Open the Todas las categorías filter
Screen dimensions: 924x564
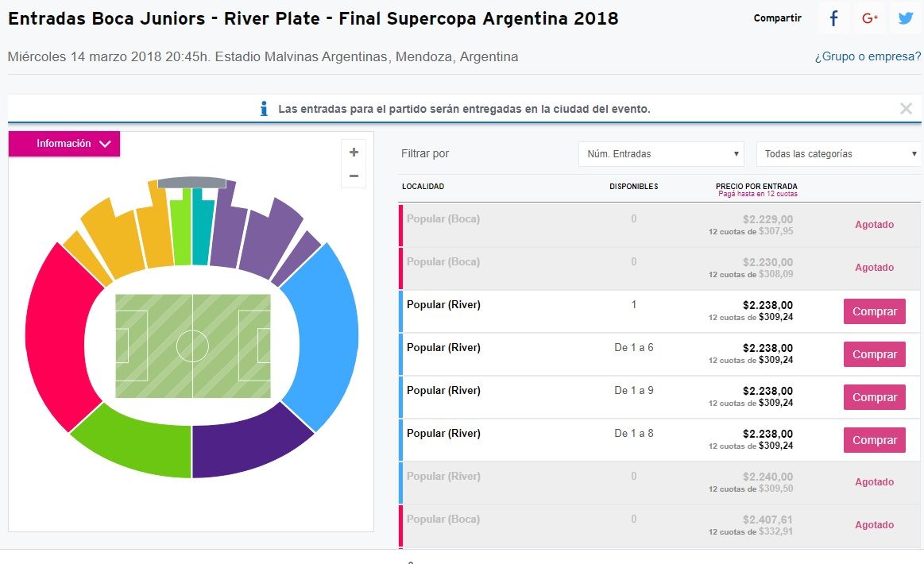[x=838, y=154]
